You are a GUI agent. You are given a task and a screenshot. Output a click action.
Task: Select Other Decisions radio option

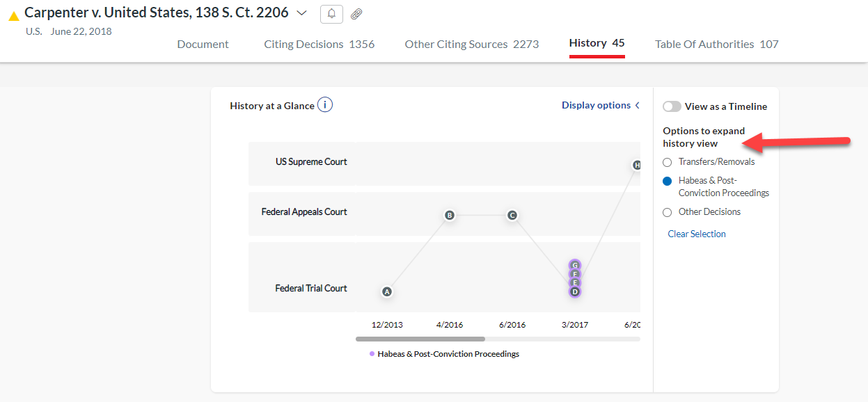668,212
